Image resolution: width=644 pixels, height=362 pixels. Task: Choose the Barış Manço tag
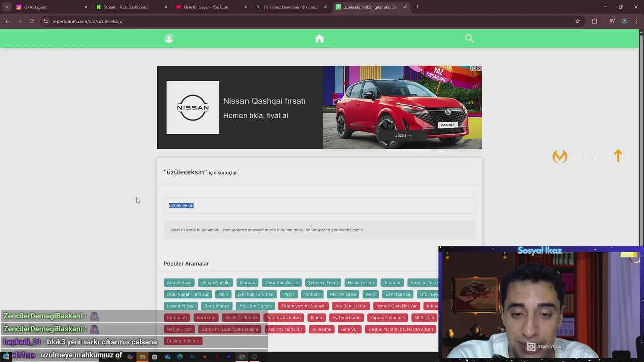tap(217, 306)
